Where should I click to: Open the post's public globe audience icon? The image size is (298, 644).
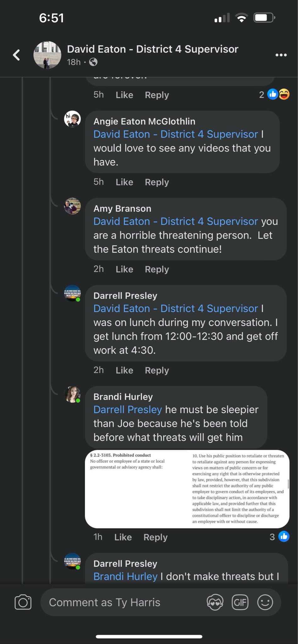point(93,62)
